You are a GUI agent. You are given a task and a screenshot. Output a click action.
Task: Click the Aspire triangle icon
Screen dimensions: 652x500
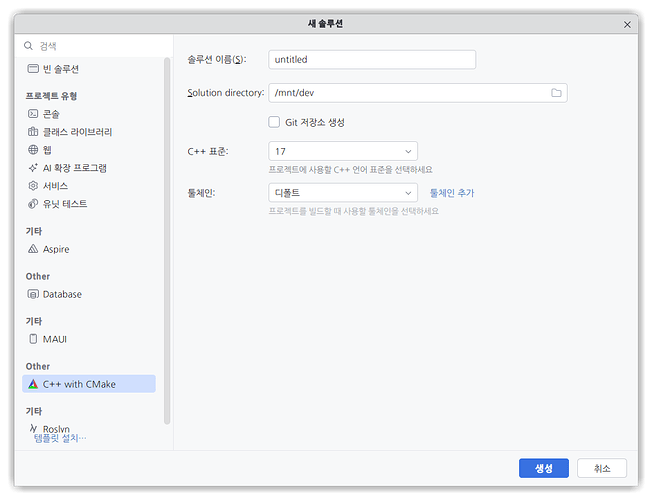(x=33, y=249)
